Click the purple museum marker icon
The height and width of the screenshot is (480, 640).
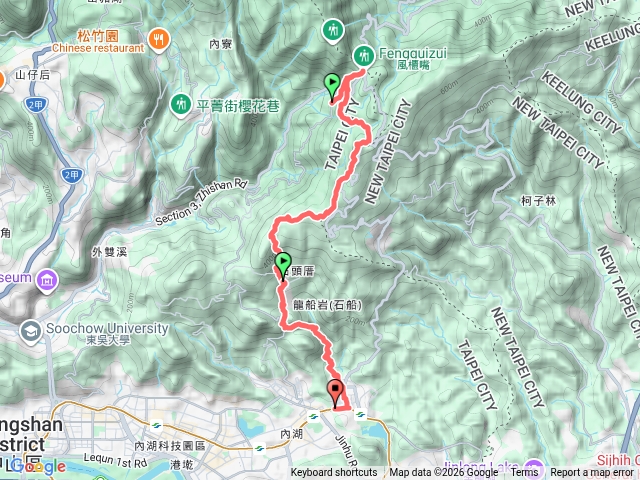coord(47,281)
